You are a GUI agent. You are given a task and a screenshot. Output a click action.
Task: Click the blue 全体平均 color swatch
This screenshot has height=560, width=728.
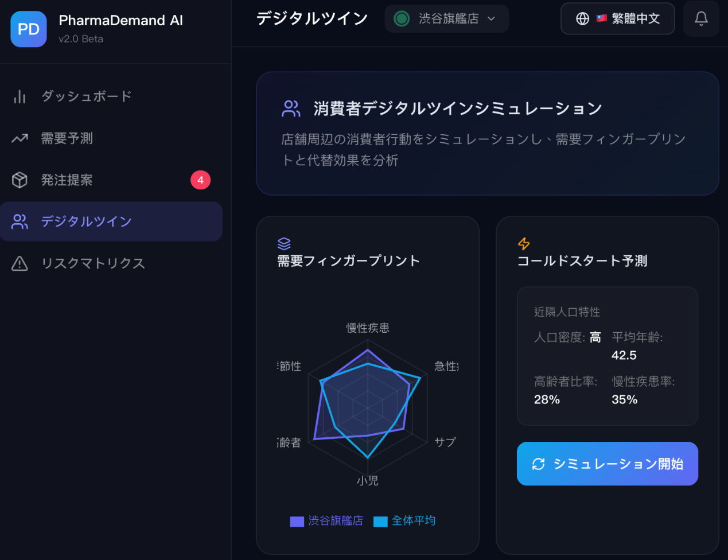click(380, 522)
